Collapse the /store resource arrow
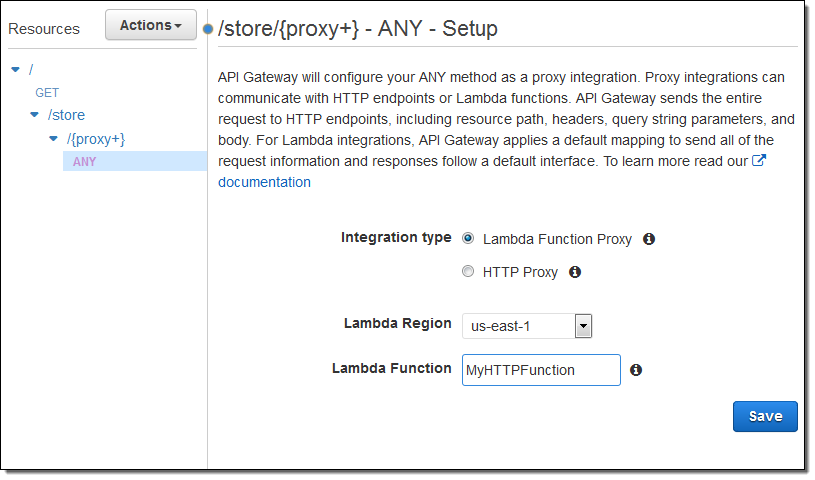 pos(35,115)
